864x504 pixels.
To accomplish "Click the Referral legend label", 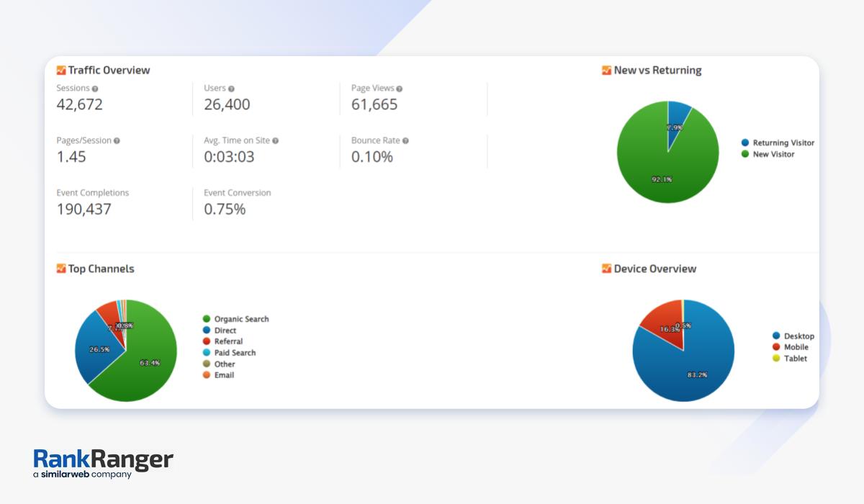I will coord(228,341).
